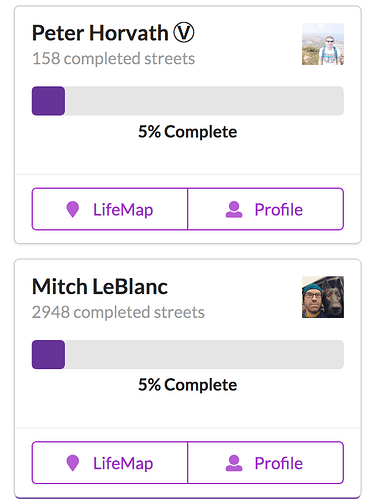Open Peter Horvath's LifeMap
The image size is (379, 499).
(x=110, y=209)
